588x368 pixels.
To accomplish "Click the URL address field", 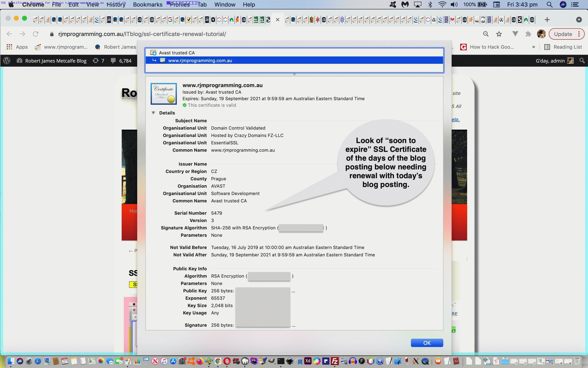I will point(142,34).
